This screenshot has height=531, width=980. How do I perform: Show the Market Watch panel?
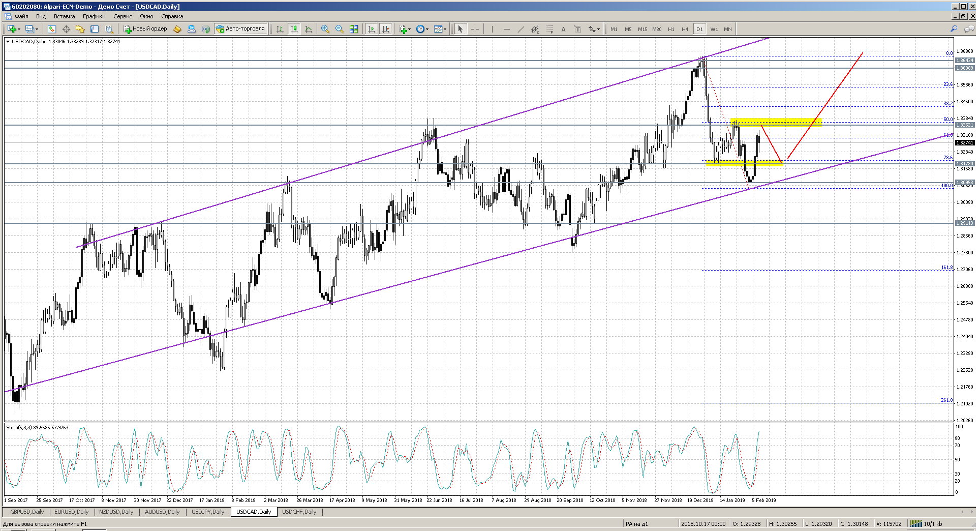click(x=52, y=29)
